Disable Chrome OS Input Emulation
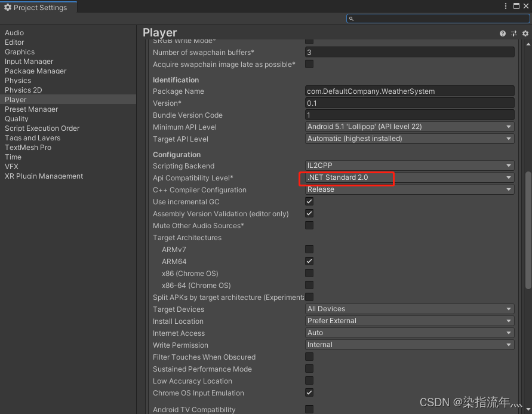Screen dimensions: 532x414 click(x=309, y=392)
